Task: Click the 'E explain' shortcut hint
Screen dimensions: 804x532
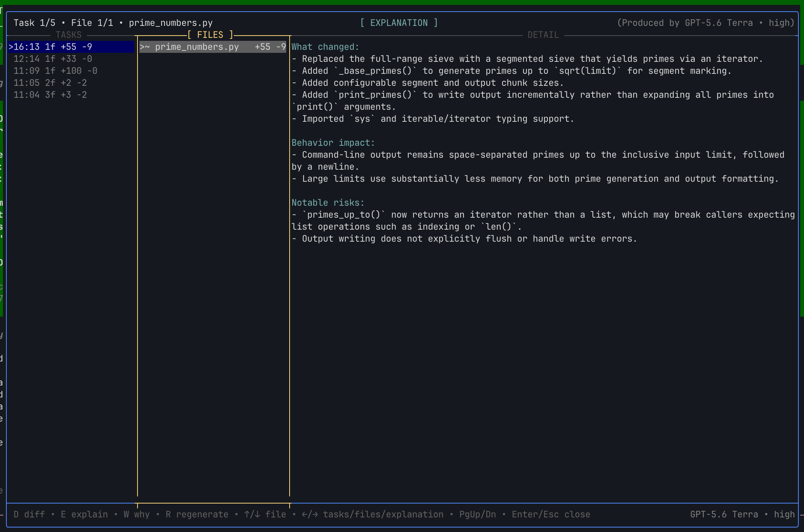Action: point(84,514)
